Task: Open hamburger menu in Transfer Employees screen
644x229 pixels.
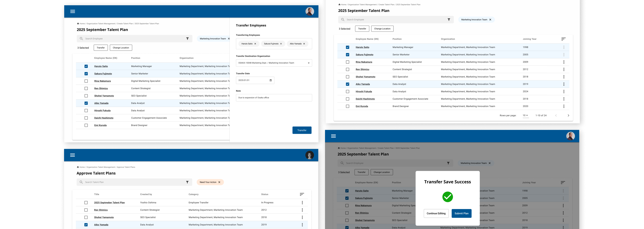Action: coord(72,12)
